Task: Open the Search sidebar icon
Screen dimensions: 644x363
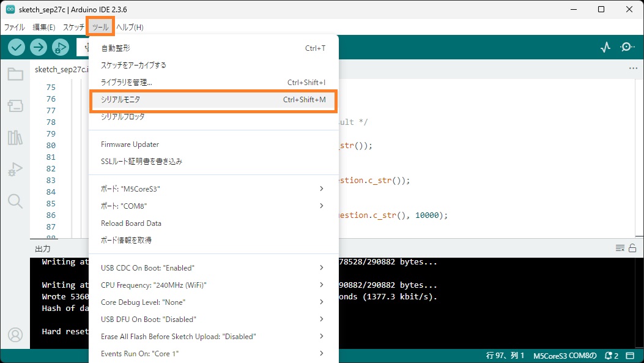Action: 15,201
